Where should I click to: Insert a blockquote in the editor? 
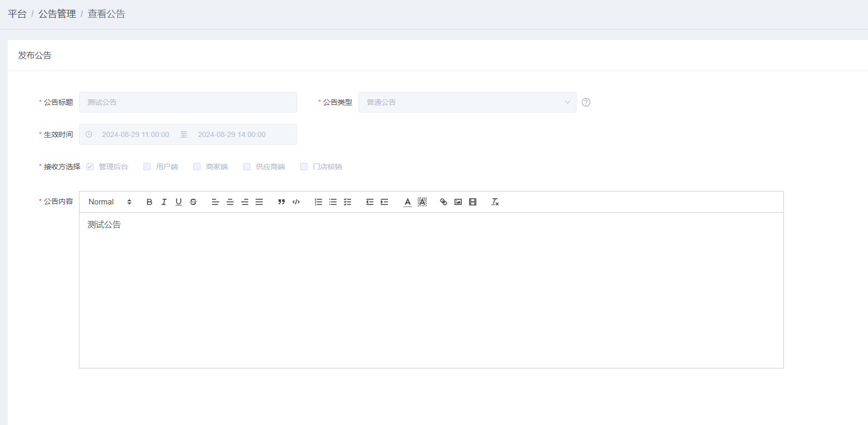281,202
